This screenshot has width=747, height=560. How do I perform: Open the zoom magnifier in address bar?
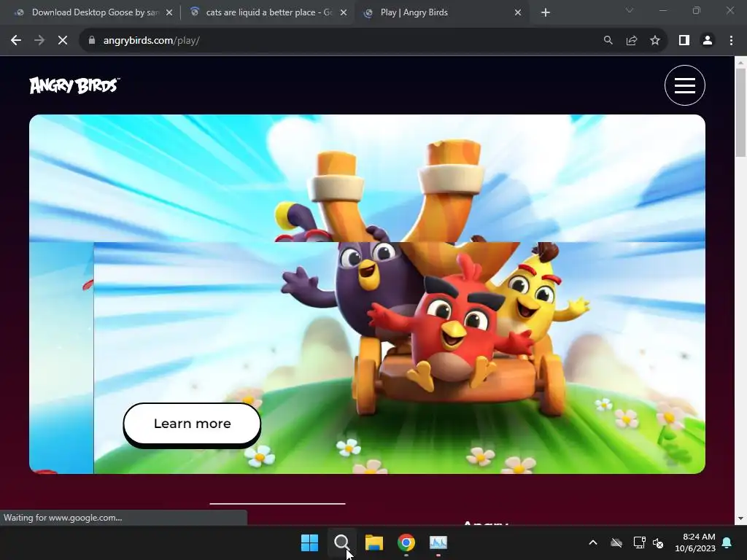[608, 41]
